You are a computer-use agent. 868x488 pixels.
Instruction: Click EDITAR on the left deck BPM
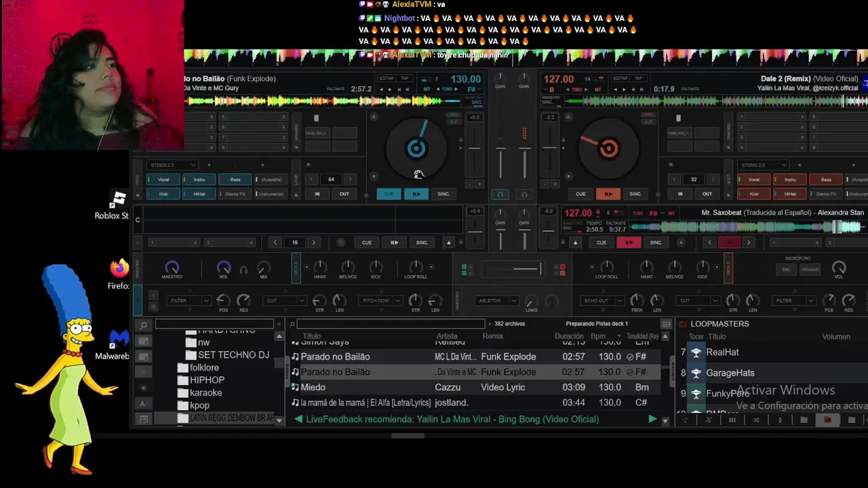pyautogui.click(x=387, y=79)
